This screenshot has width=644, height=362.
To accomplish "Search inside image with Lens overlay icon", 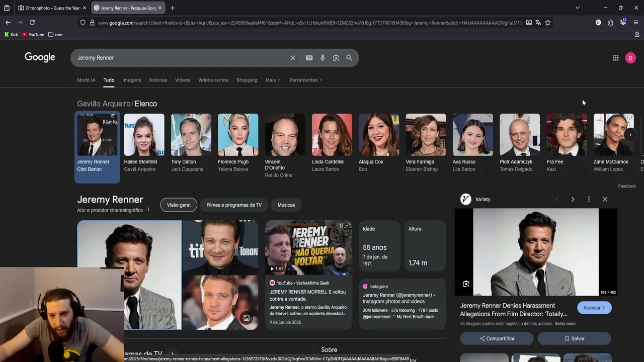I will (x=466, y=284).
